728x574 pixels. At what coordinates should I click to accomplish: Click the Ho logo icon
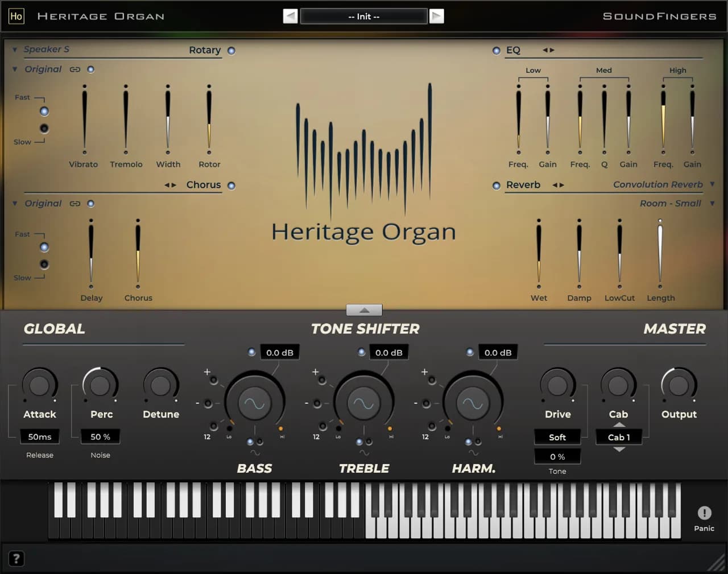pyautogui.click(x=16, y=16)
